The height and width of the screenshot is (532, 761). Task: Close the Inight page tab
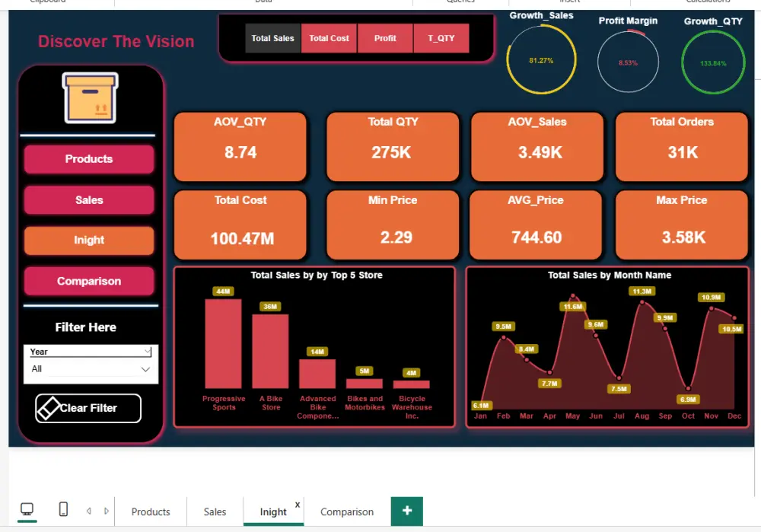pyautogui.click(x=297, y=503)
